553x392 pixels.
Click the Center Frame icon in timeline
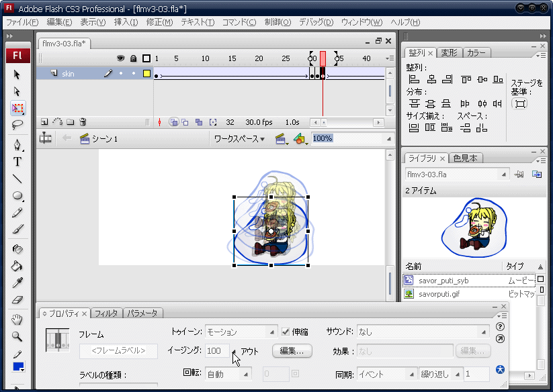point(160,122)
